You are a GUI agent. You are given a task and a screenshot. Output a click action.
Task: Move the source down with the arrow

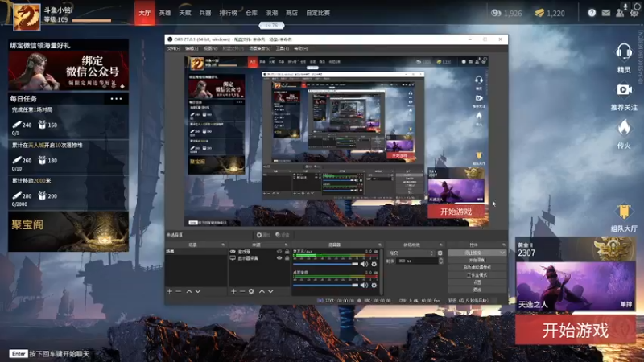point(270,291)
